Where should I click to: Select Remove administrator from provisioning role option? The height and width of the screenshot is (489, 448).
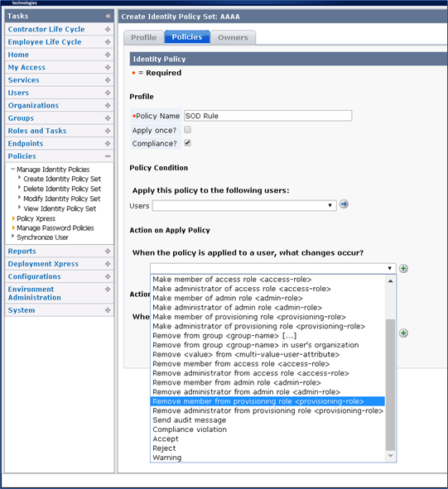267,410
